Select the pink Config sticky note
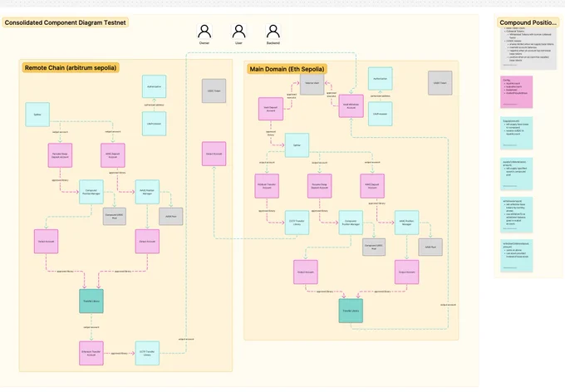The width and height of the screenshot is (565, 392). click(x=516, y=92)
